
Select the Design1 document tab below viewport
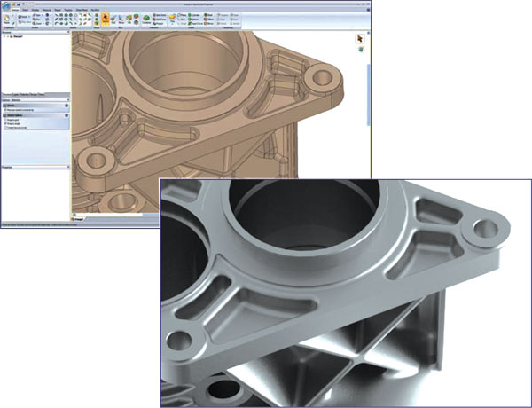[78, 219]
